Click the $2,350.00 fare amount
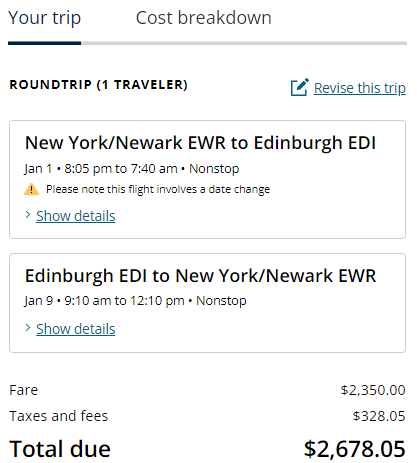This screenshot has height=463, width=417. point(373,390)
